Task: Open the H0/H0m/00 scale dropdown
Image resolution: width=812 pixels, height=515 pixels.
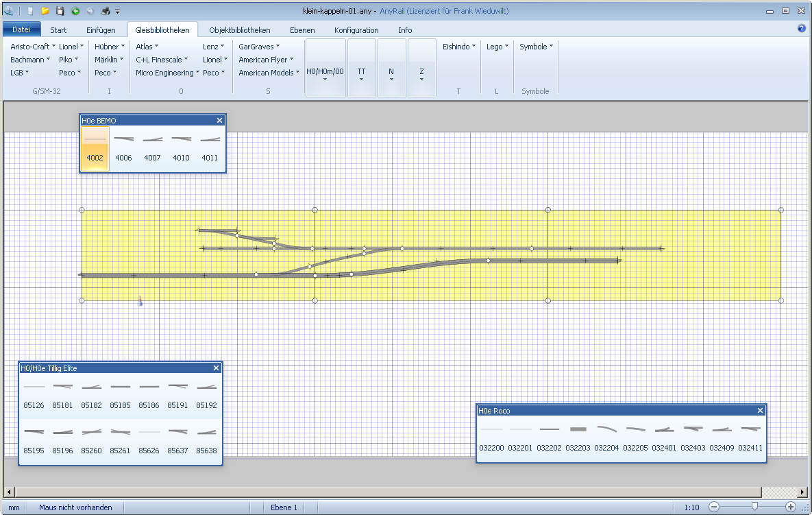Action: click(x=325, y=71)
